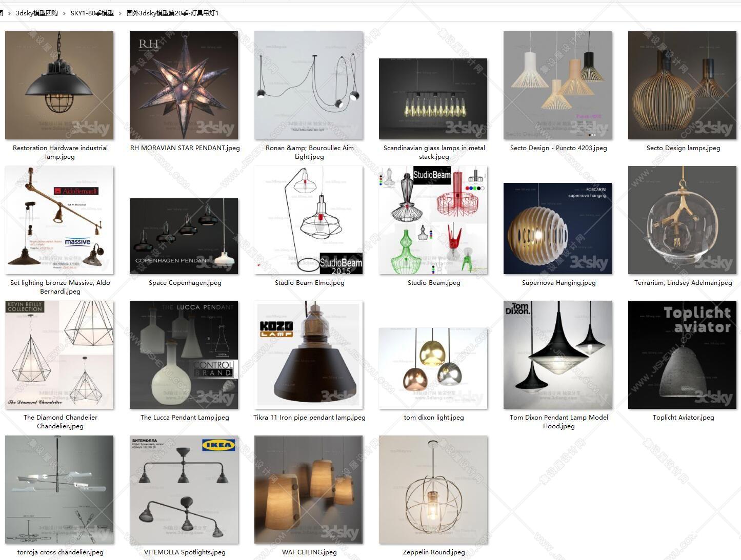
Task: Expand breadcrumb chevron after 3dsky模型团购
Action: click(x=64, y=13)
